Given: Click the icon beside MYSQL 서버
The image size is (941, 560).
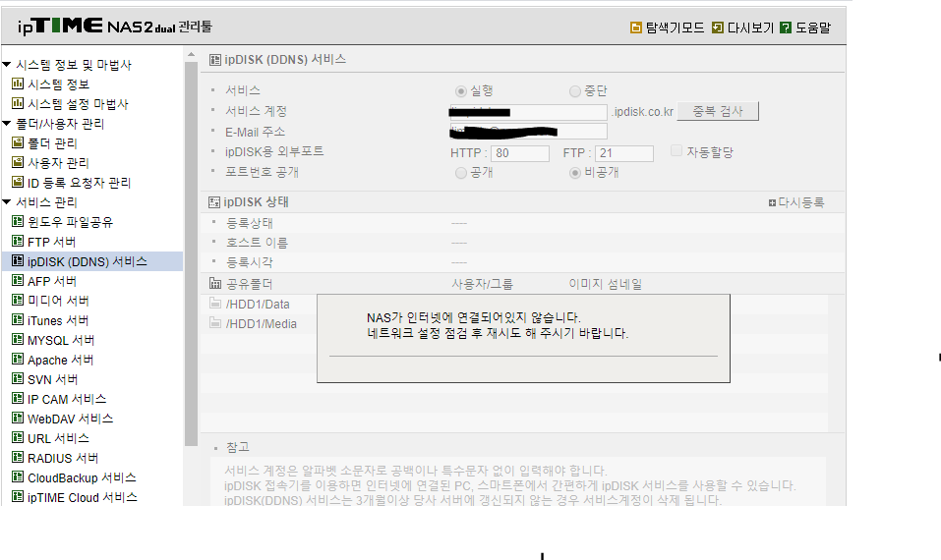Looking at the screenshot, I should click(18, 339).
